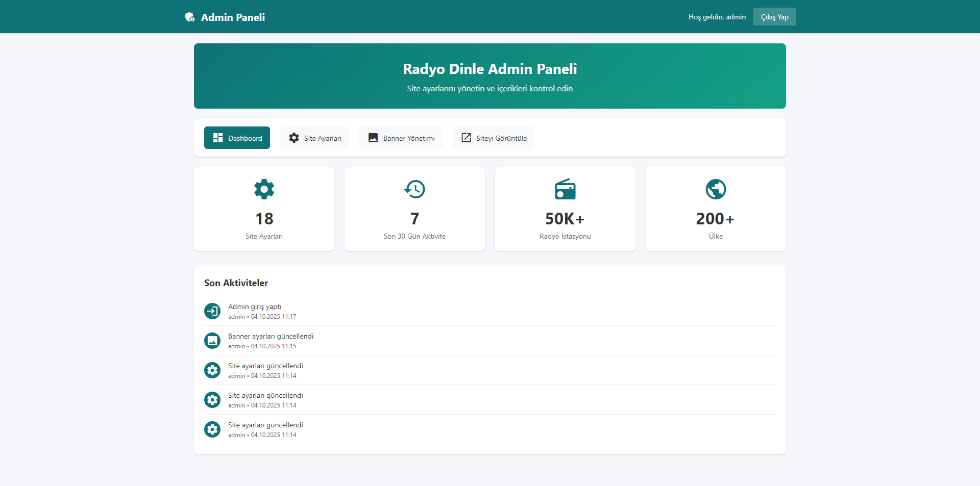Click the gear icon on Site Ayarları tab

[x=294, y=138]
